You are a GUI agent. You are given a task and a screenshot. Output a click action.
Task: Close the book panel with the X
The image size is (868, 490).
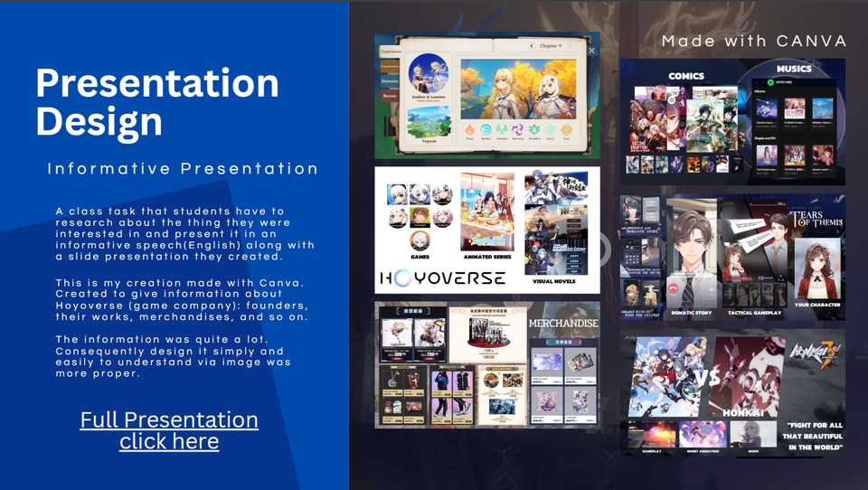(591, 52)
